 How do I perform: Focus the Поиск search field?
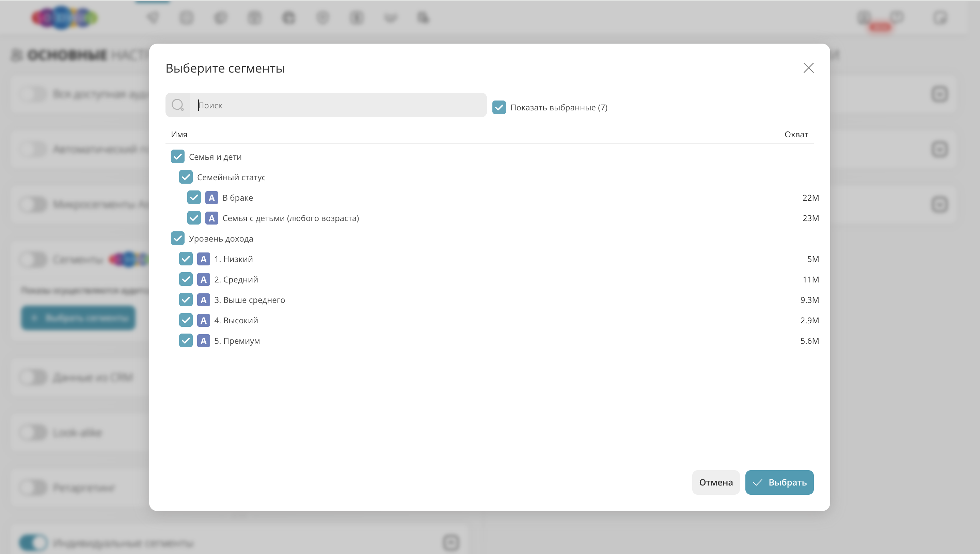click(338, 105)
